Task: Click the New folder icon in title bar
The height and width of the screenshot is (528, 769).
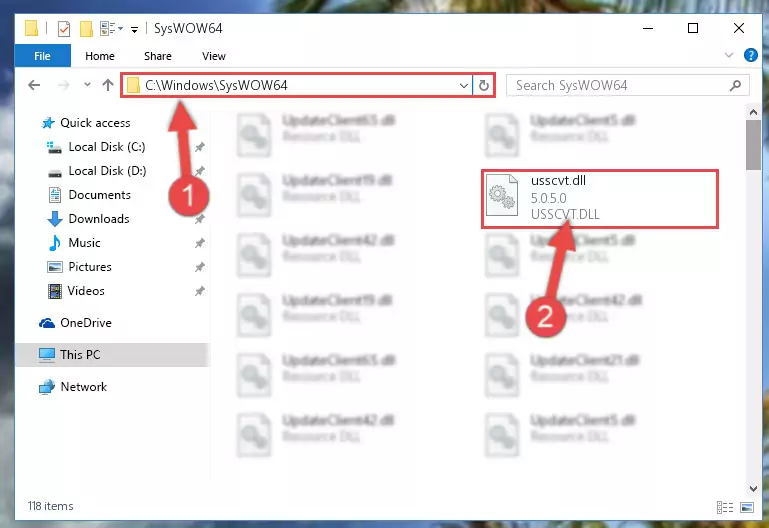Action: coord(86,28)
